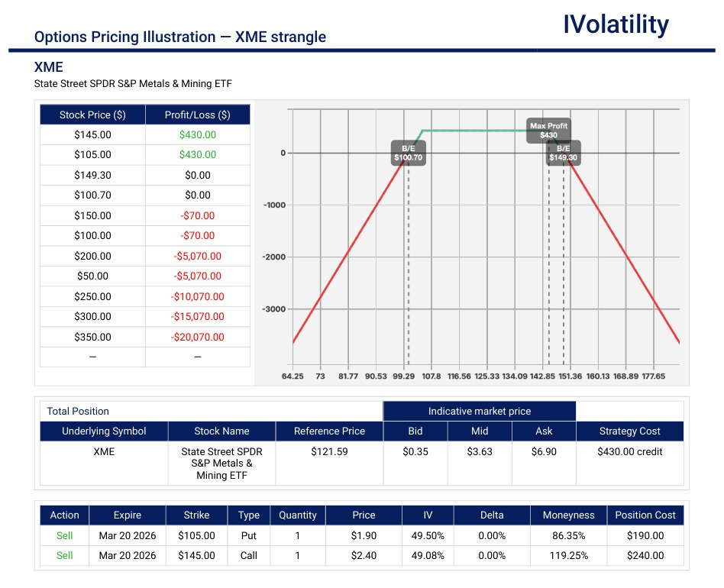Viewport: 724px width, 588px height.
Task: Sort by the Moneyness column header
Action: 568,515
